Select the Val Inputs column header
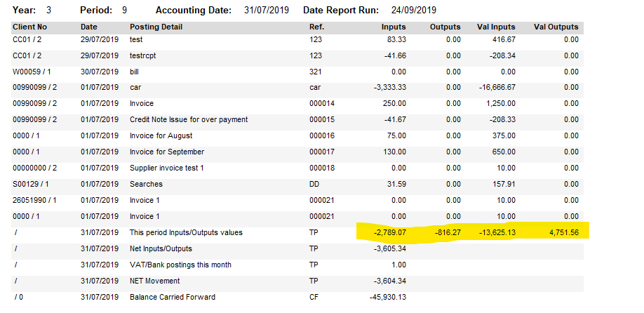The image size is (644, 313). pyautogui.click(x=496, y=27)
